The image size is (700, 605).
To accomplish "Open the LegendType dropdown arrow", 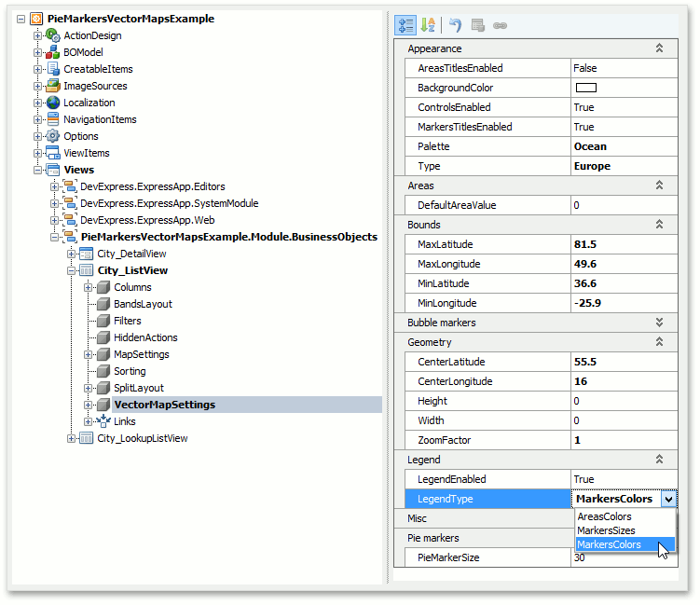I will (x=668, y=500).
